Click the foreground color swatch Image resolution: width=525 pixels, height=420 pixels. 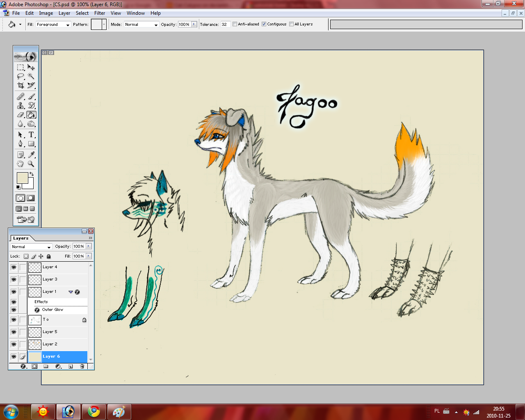[23, 177]
